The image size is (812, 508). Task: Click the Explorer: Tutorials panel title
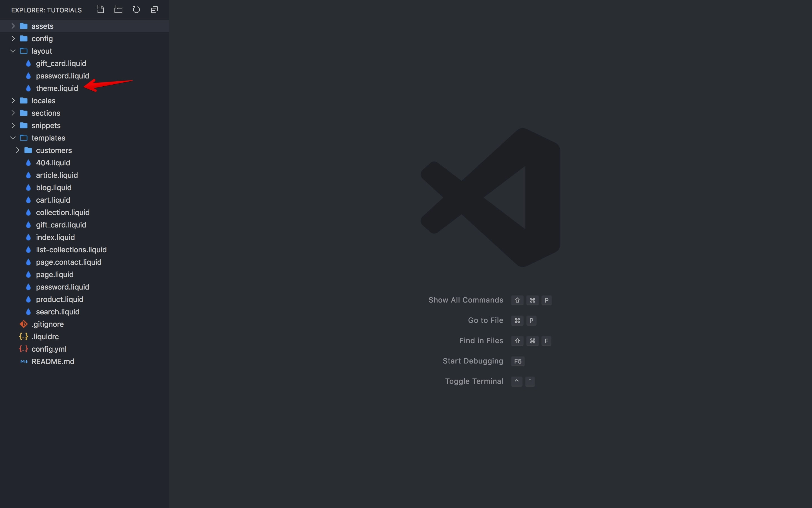(x=46, y=10)
